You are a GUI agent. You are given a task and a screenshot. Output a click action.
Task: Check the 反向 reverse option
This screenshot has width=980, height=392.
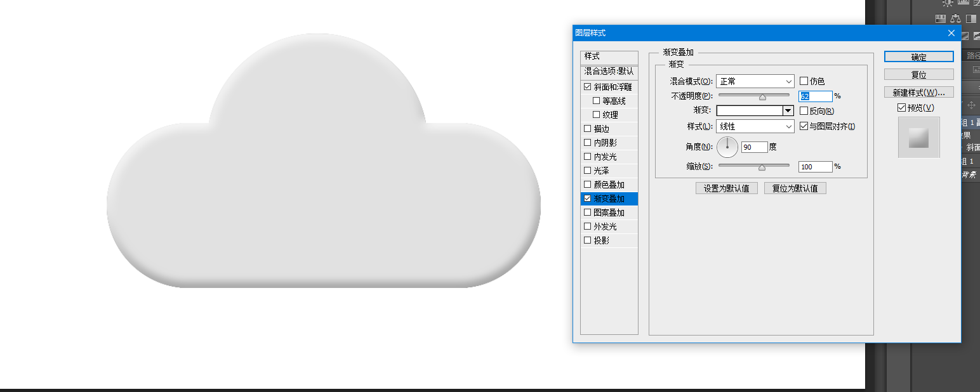click(804, 111)
